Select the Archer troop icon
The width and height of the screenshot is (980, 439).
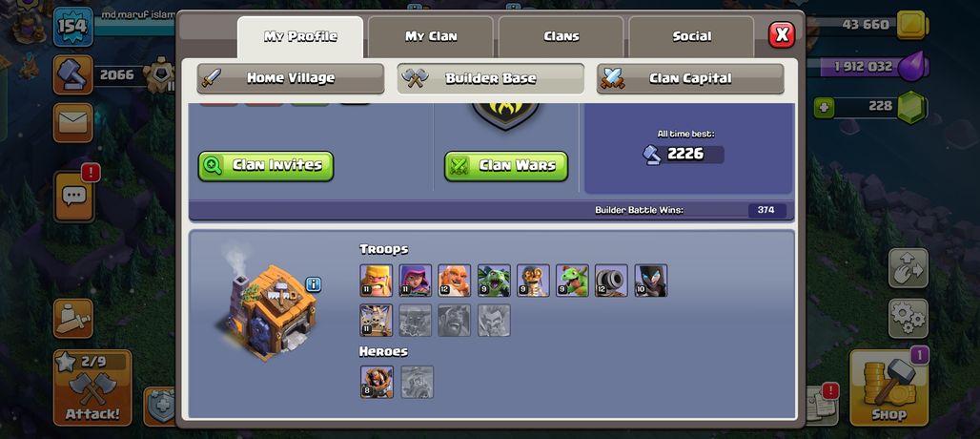pyautogui.click(x=415, y=281)
